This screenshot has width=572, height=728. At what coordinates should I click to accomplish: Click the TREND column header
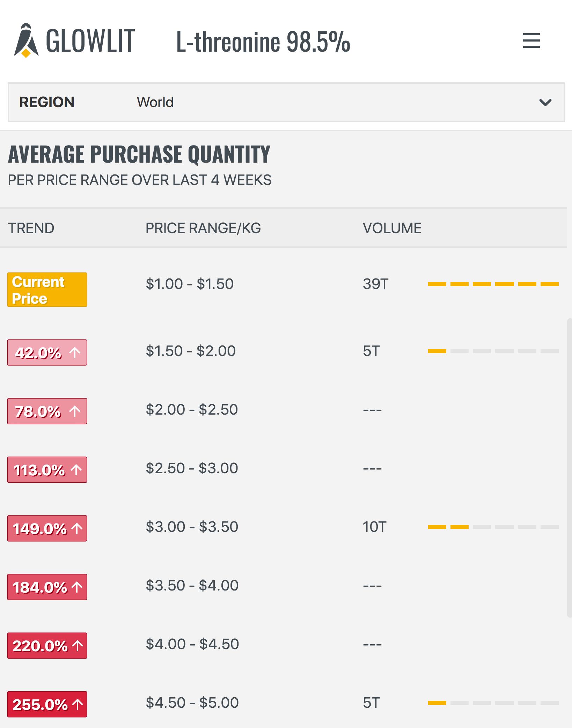tap(31, 228)
